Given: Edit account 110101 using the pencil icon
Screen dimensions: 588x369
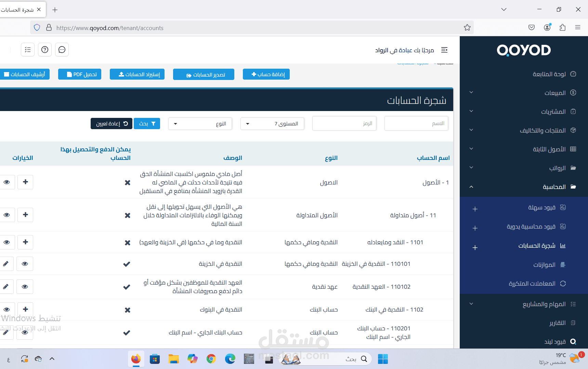Looking at the screenshot, I should (6, 263).
